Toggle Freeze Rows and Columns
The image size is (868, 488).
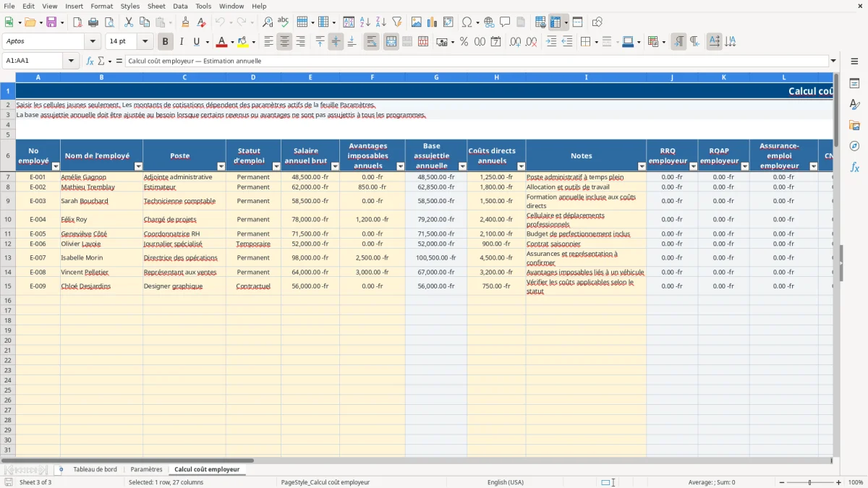coord(556,22)
